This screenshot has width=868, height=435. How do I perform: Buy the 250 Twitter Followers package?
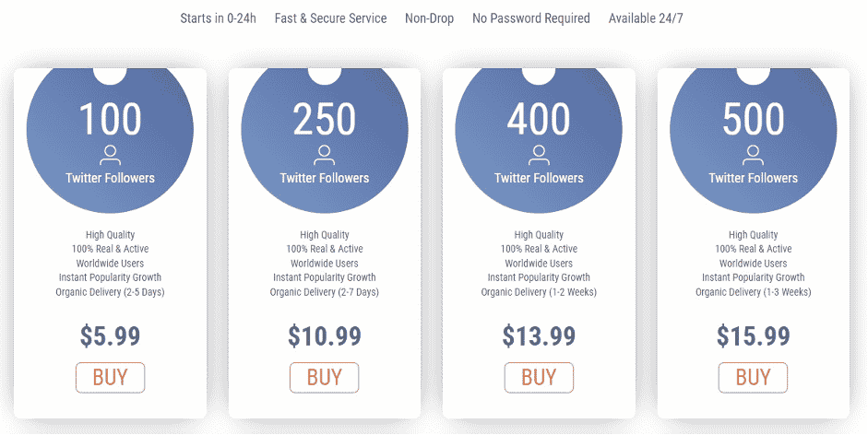324,377
